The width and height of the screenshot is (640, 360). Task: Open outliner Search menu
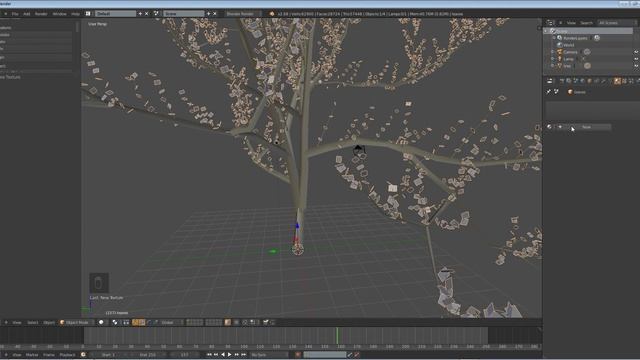[x=586, y=23]
